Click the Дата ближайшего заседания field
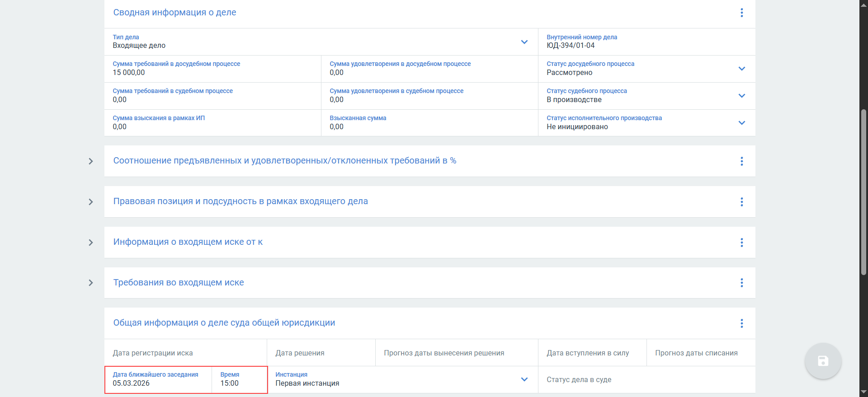Viewport: 868px width, 397px height. tap(158, 380)
